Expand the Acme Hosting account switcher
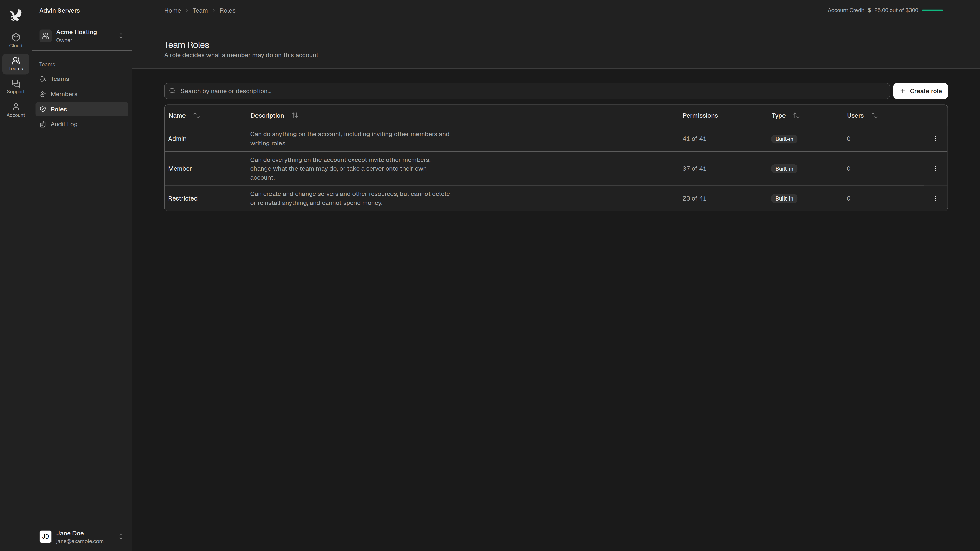This screenshot has width=980, height=551. pyautogui.click(x=121, y=36)
